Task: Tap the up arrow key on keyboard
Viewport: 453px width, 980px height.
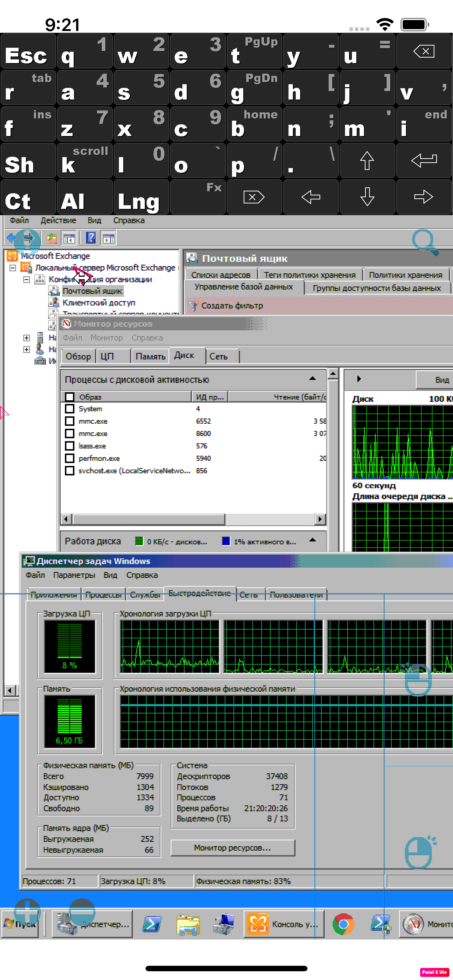Action: (367, 160)
